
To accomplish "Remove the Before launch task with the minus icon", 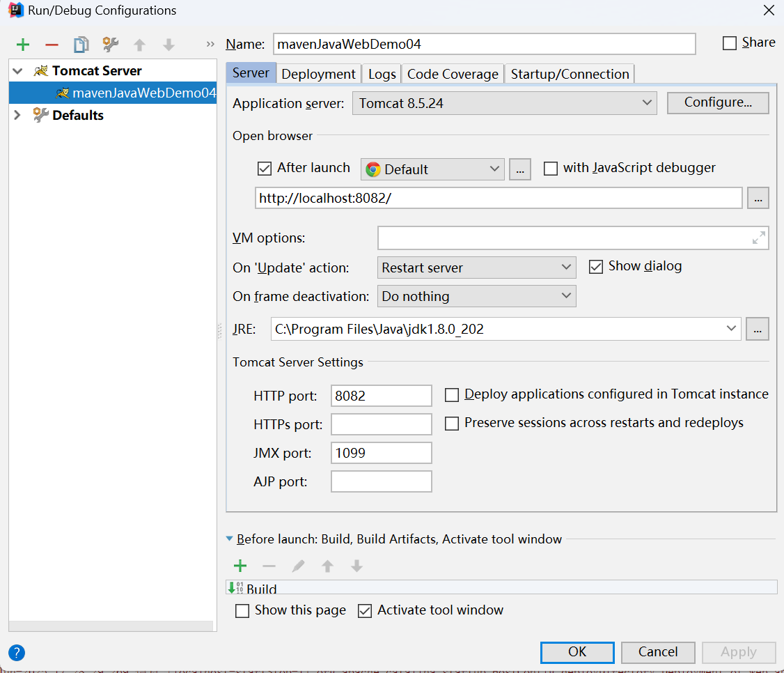I will [x=269, y=566].
